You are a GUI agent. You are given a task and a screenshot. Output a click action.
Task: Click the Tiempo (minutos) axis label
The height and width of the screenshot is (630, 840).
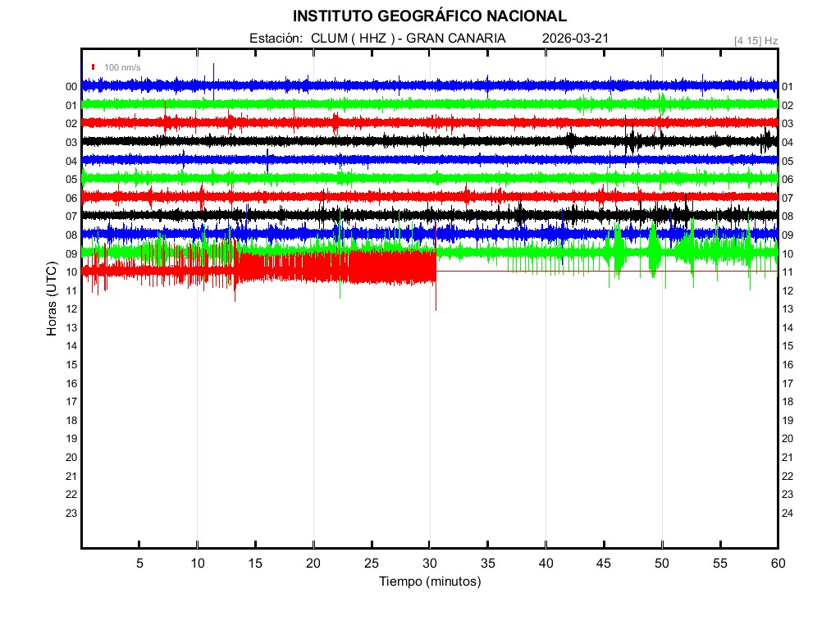coord(429,582)
